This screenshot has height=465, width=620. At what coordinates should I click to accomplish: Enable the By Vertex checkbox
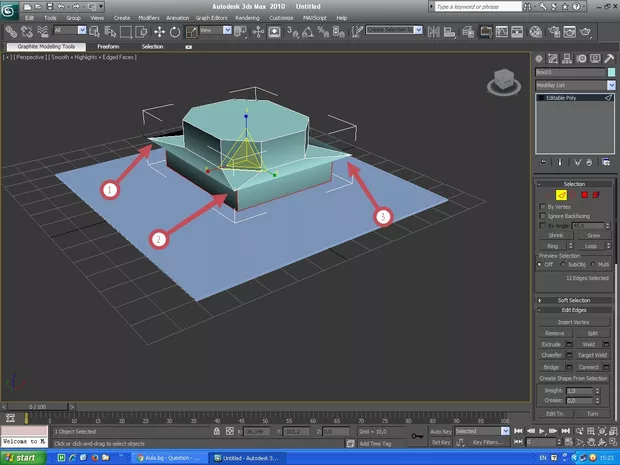(542, 207)
